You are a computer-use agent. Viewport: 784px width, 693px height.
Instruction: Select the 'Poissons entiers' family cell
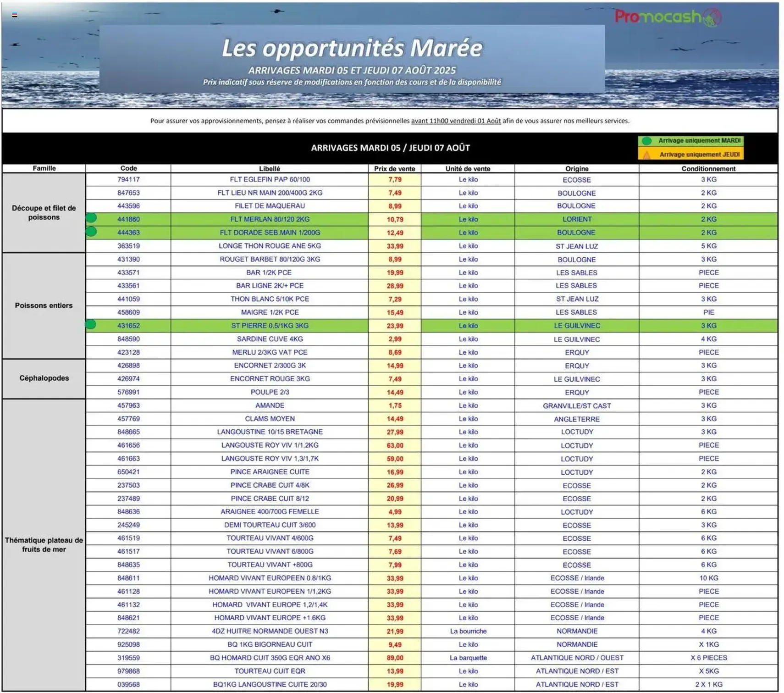44,305
